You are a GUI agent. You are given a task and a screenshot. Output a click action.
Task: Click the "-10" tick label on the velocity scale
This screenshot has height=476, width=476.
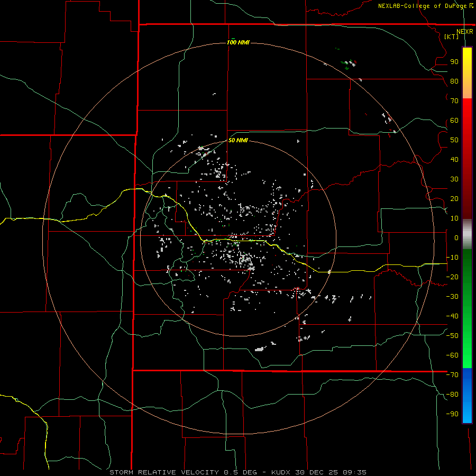(452, 258)
